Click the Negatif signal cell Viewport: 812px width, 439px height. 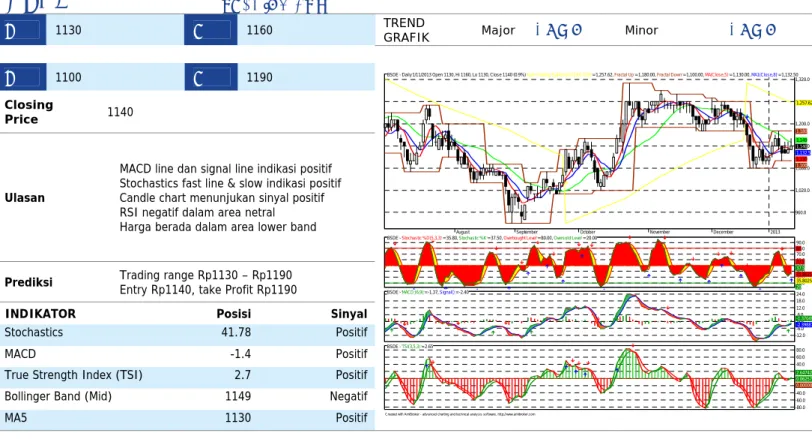pyautogui.click(x=349, y=397)
